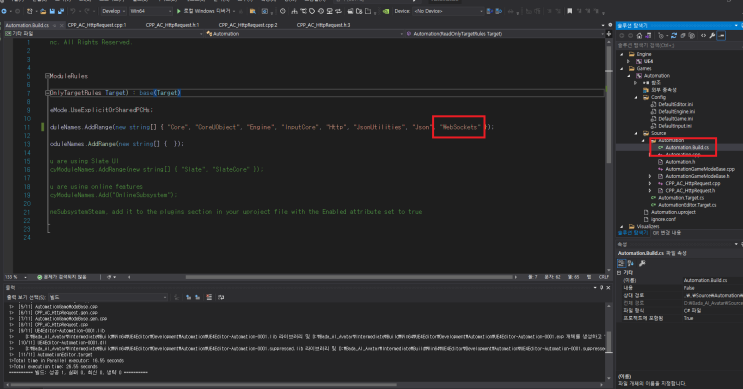Click the Clear All icon in Output toolbar
743x389 pixels.
click(x=209, y=297)
